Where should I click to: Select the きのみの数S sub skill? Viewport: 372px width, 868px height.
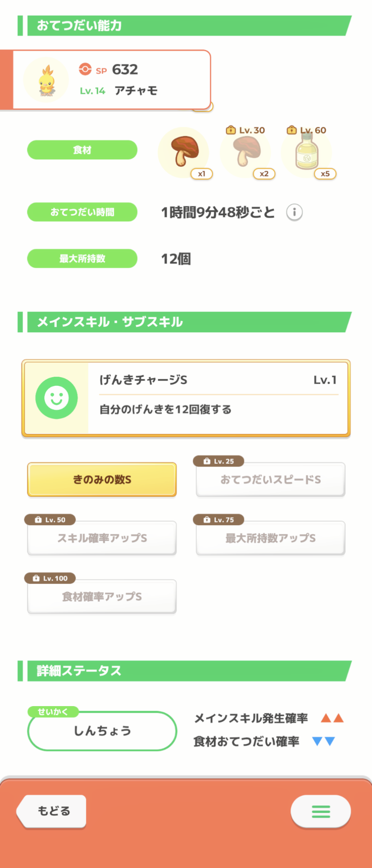click(x=102, y=480)
